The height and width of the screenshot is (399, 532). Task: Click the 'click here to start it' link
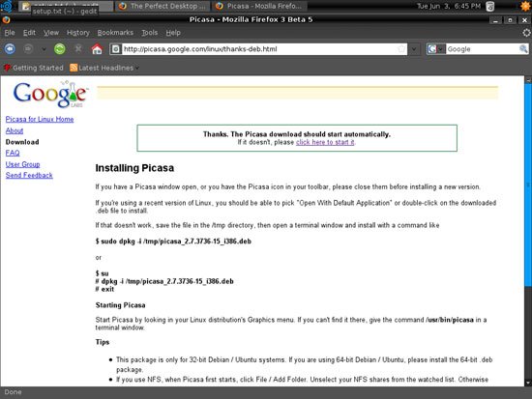(325, 142)
